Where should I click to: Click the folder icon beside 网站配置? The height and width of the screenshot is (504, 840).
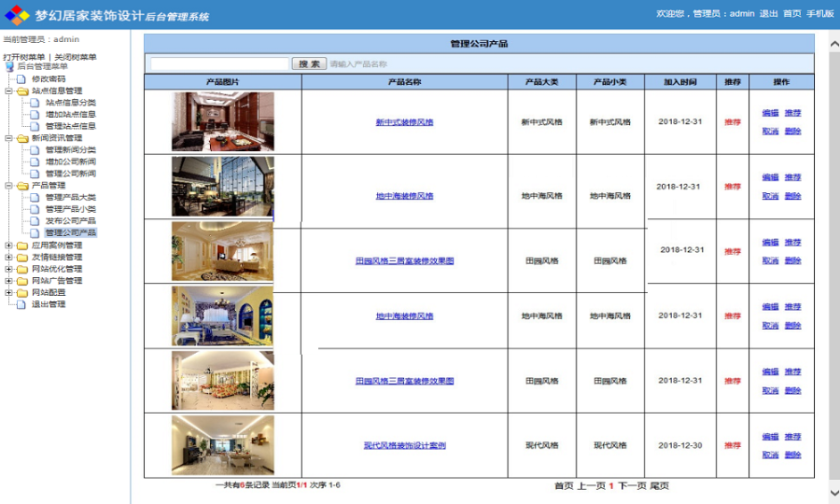click(x=22, y=292)
